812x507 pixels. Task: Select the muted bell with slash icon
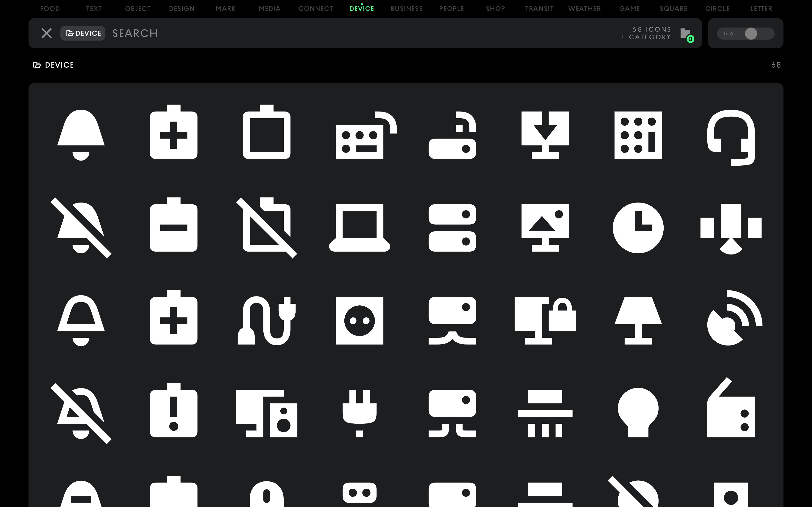81,228
